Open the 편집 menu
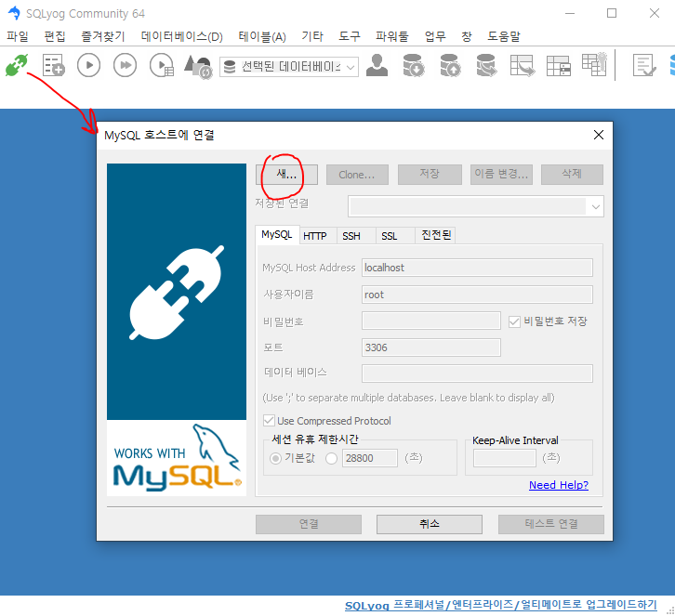Screen dimensions: 675x616 click(x=55, y=36)
